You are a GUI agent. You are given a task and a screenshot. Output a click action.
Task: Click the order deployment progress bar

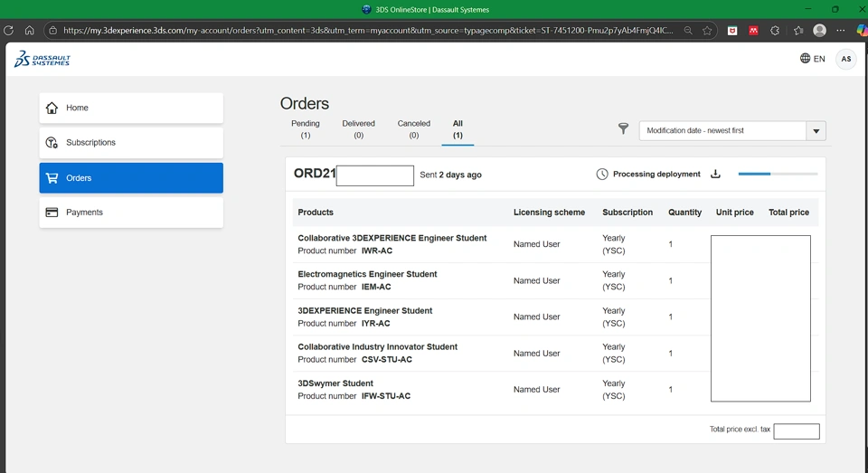tap(778, 174)
